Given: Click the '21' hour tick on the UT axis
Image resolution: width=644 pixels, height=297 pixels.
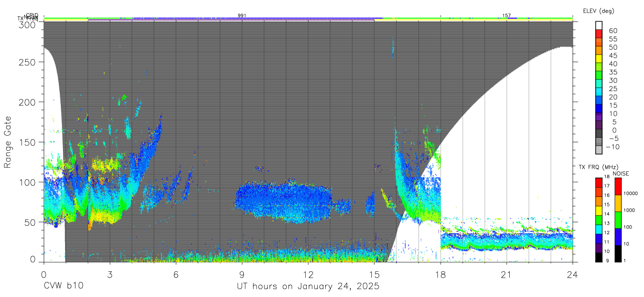Looking at the screenshot, I should click(506, 274).
